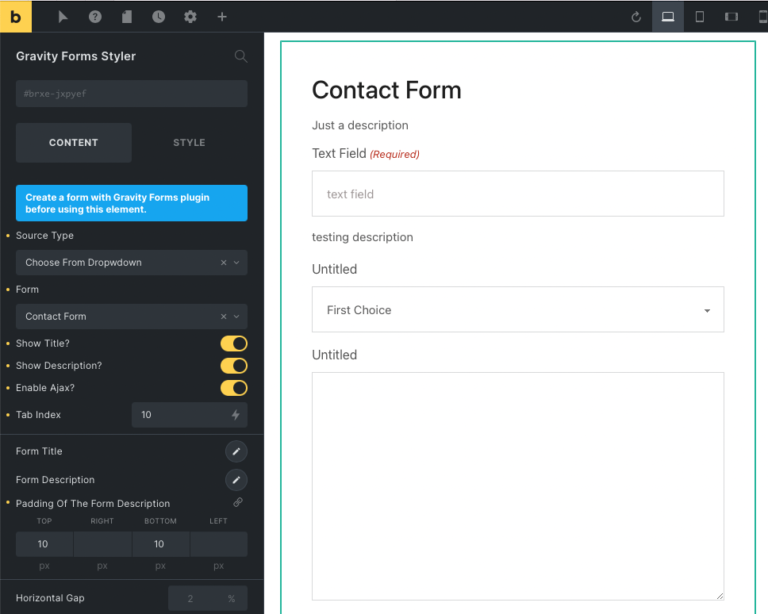768x614 pixels.
Task: Click the search icon in Gravity Forms Styler panel
Action: [x=240, y=56]
